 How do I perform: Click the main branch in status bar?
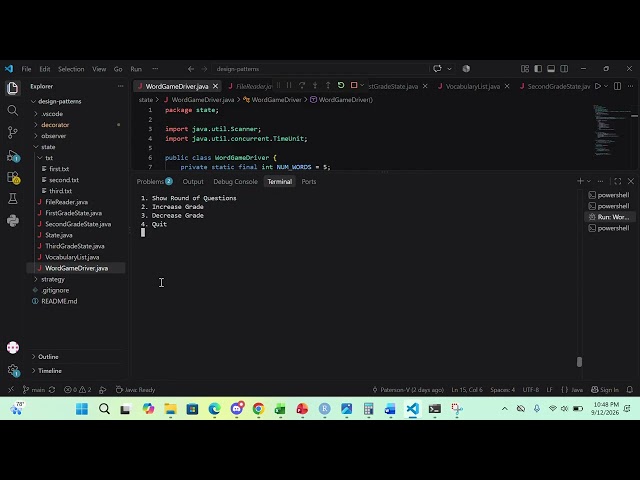tap(34, 390)
